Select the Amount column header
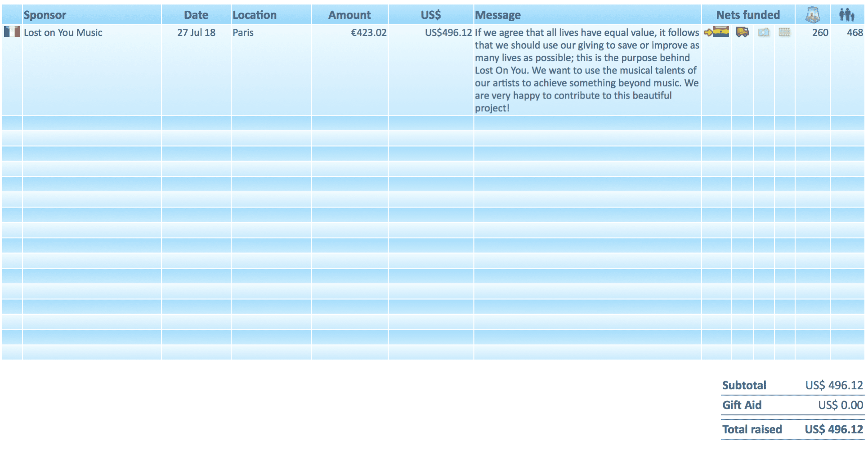868x450 pixels. pos(349,14)
